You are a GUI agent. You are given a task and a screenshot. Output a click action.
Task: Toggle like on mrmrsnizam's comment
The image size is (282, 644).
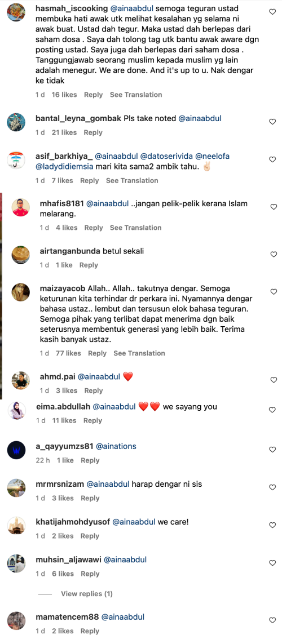coord(272,487)
